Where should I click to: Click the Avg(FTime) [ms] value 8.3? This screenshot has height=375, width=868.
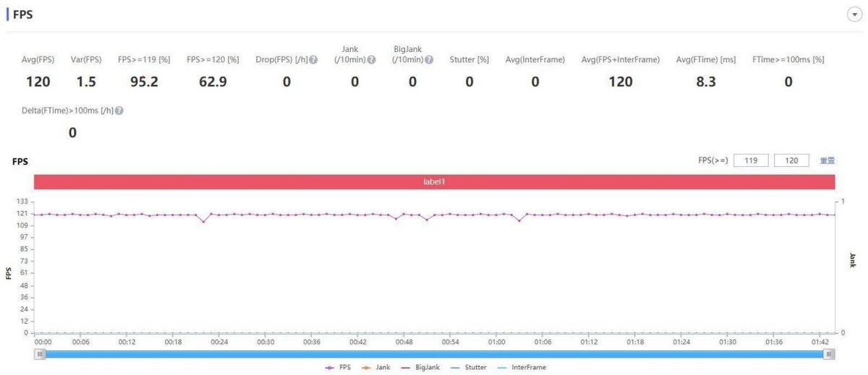(706, 82)
